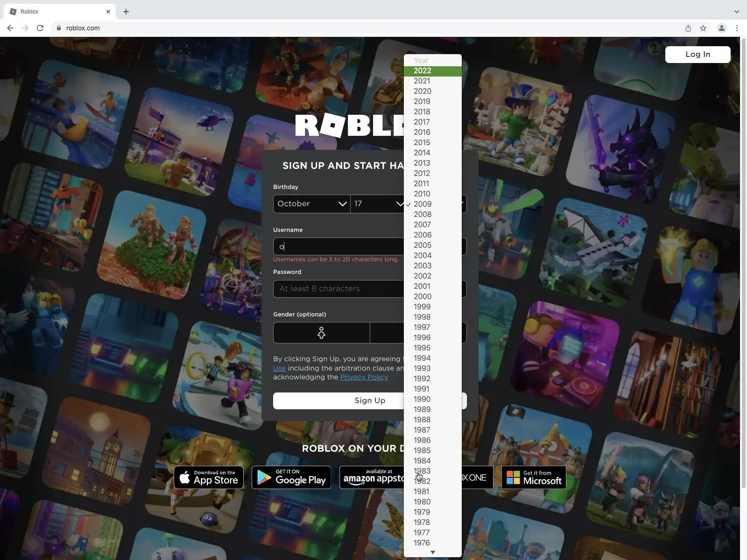Choose 2002 in the year list
Image resolution: width=747 pixels, height=560 pixels.
[x=433, y=276]
